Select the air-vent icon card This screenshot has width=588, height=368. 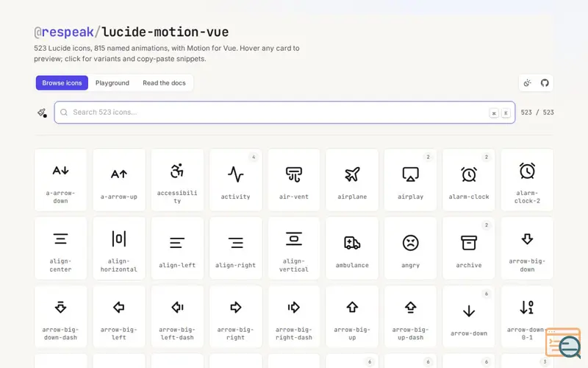tap(294, 180)
